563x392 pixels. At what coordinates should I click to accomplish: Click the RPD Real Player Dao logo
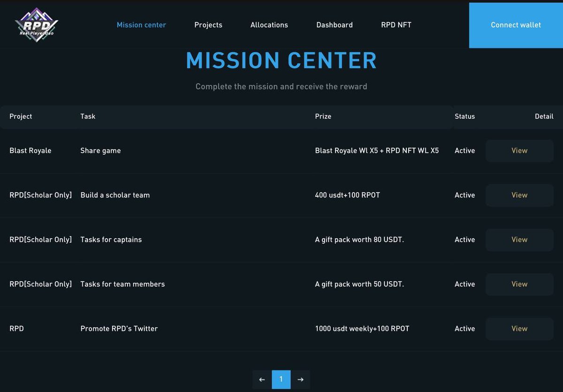(x=37, y=25)
